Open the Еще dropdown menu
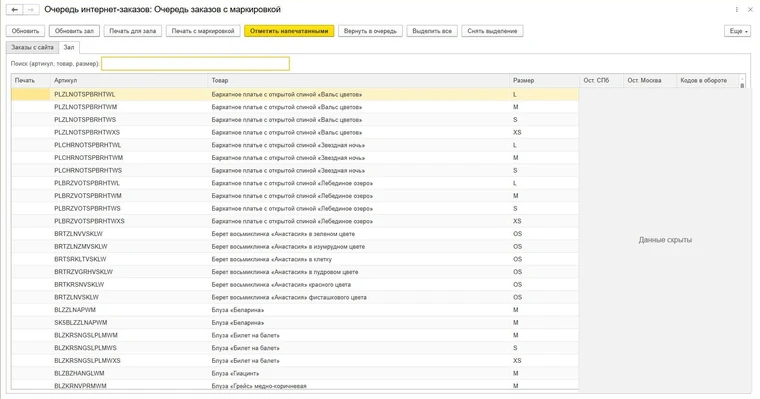This screenshot has width=760, height=399. (x=738, y=31)
